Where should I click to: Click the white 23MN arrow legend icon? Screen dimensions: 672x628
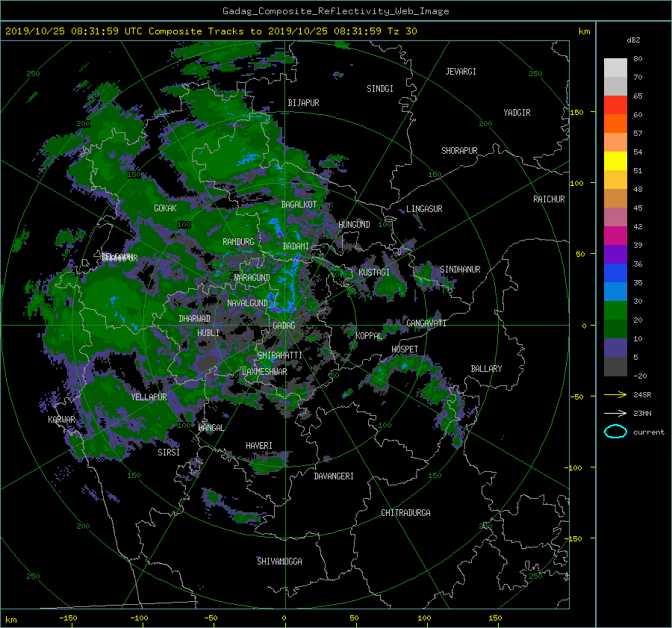point(615,413)
